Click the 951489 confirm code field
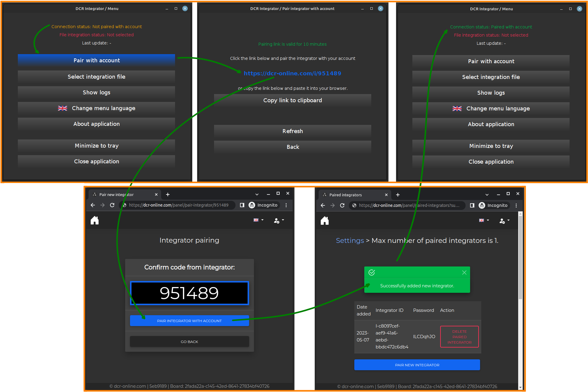588x392 pixels. pos(189,293)
